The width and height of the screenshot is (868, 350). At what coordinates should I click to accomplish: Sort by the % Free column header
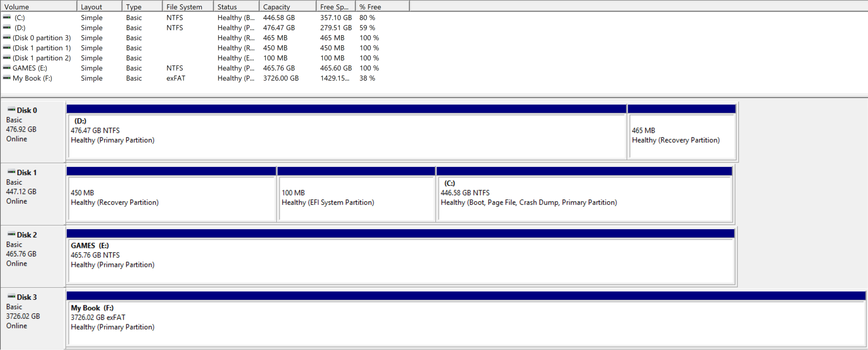coord(382,7)
